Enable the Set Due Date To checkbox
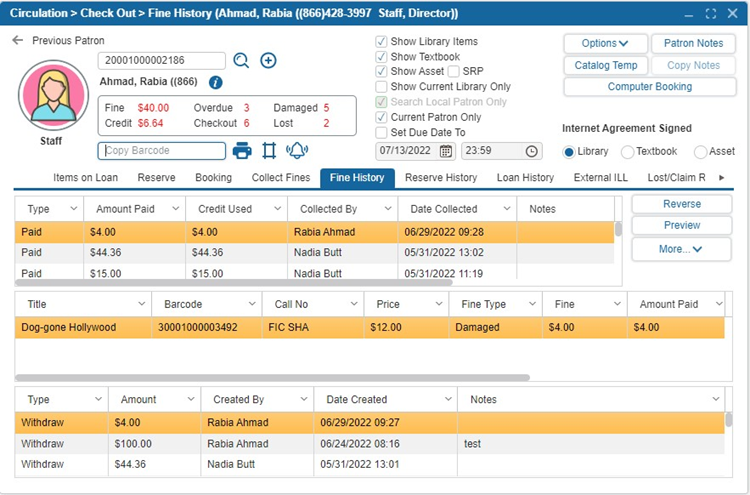This screenshot has height=495, width=750. coord(381,132)
